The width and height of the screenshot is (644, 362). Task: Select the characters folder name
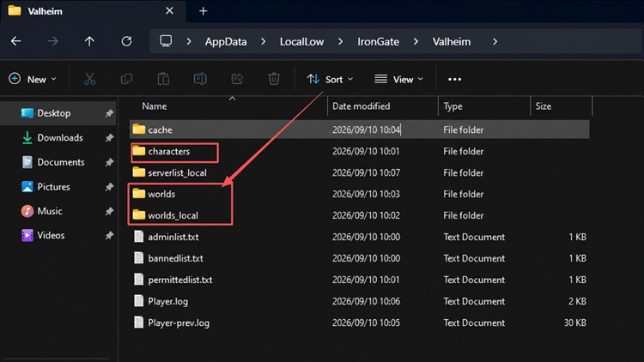coord(169,151)
